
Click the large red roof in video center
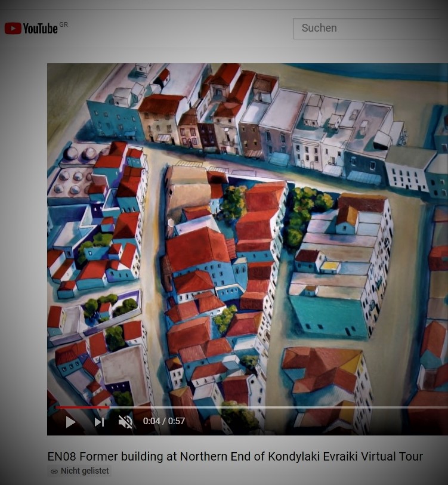click(x=197, y=248)
